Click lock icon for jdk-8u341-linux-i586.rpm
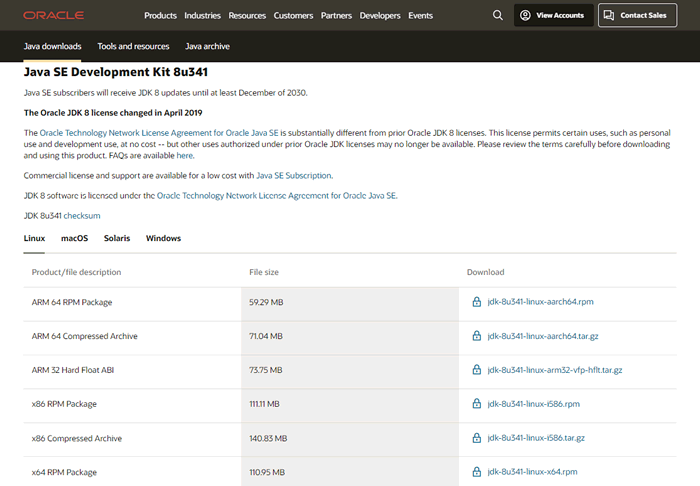The height and width of the screenshot is (486, 700). point(476,403)
